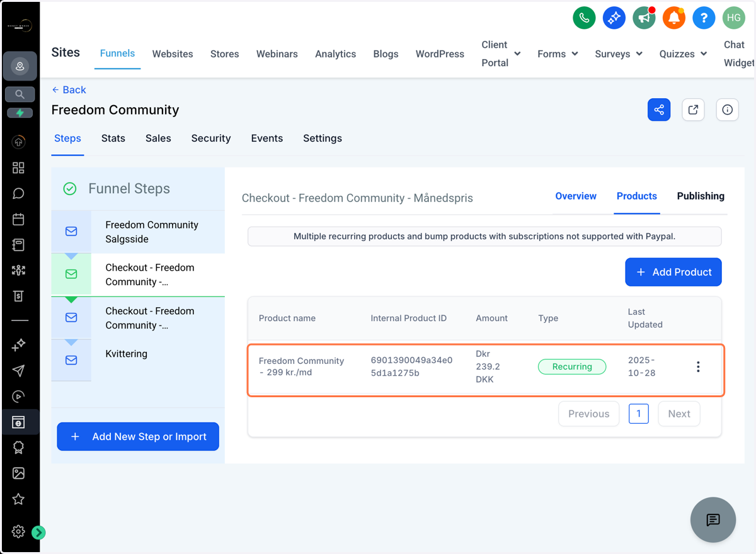Open the Security funnel tab

(211, 138)
